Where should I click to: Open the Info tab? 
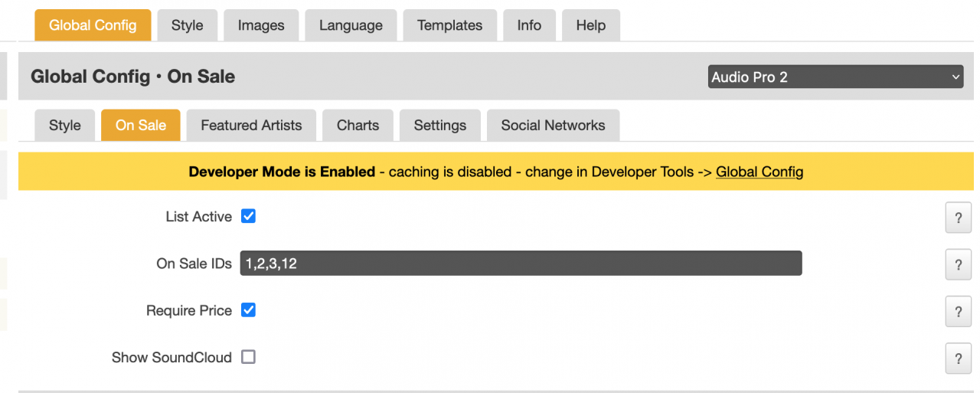pos(529,25)
